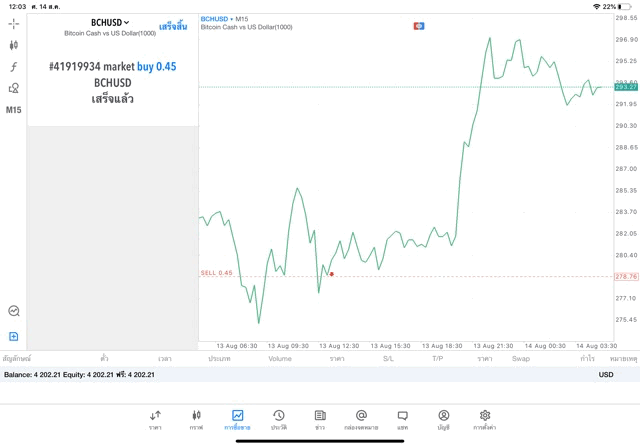Image resolution: width=640 pixels, height=447 pixels.
Task: Switch to the กราฟ (Chart) tab
Action: pyautogui.click(x=196, y=418)
